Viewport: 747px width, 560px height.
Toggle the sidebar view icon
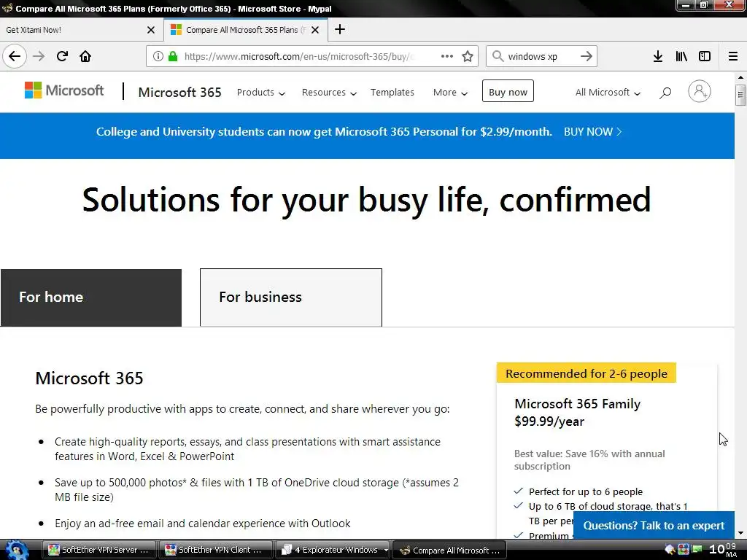705,56
